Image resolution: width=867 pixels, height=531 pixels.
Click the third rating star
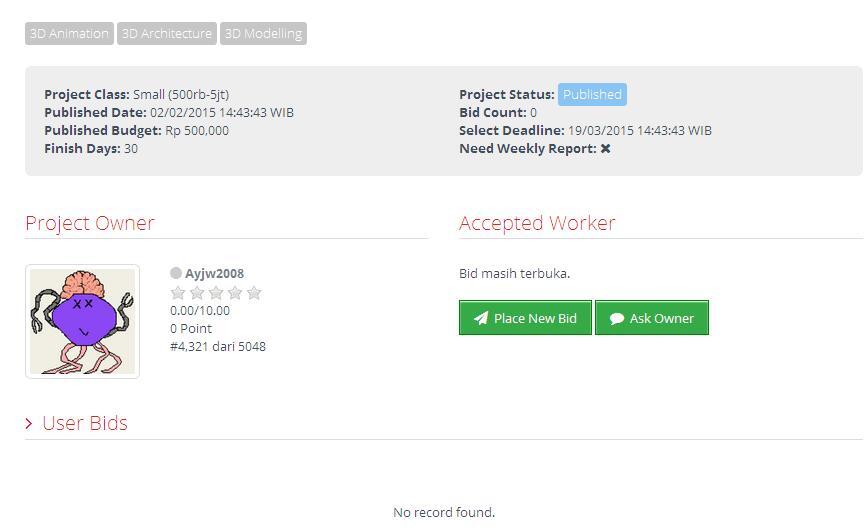point(216,293)
